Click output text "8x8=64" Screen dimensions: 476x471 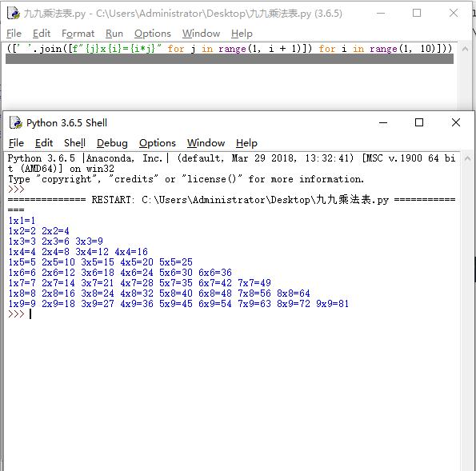[294, 293]
